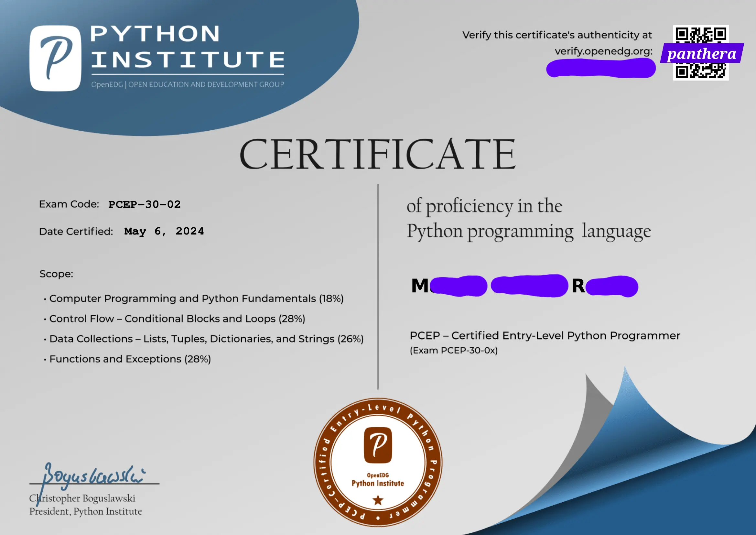The width and height of the screenshot is (756, 535).
Task: Click 'Data Collections – Lists, Tuples, Dictionaries, and Strings (26%)'
Action: click(x=206, y=339)
